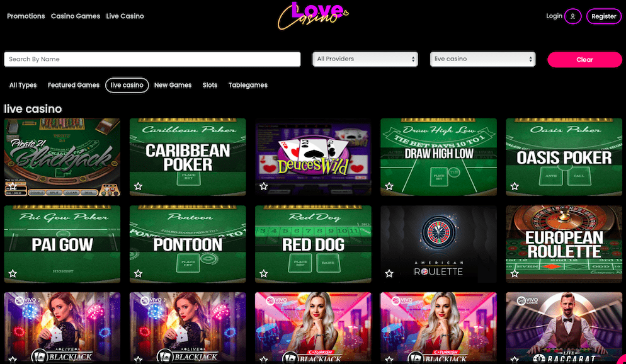Focus the Search By Name field

point(152,59)
